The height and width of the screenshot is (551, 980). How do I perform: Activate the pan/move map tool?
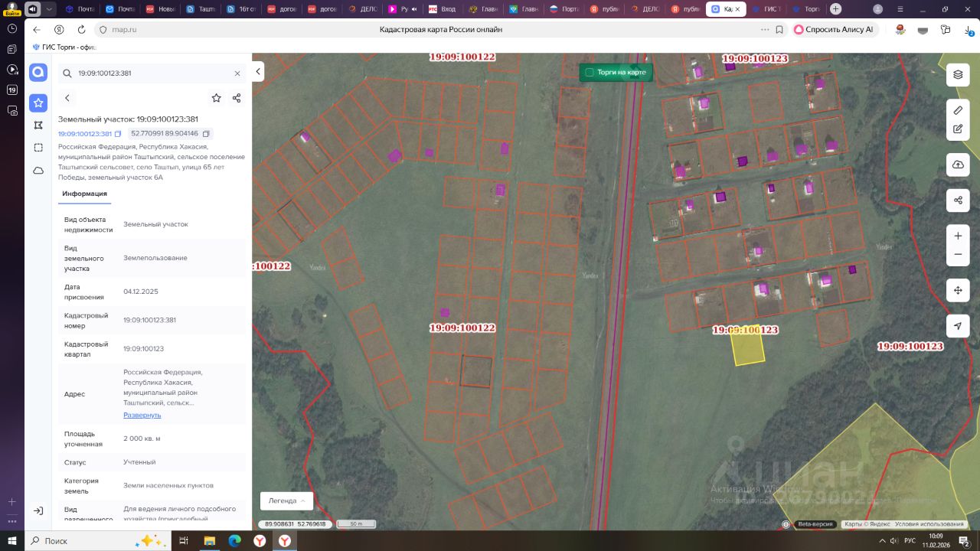pos(958,291)
